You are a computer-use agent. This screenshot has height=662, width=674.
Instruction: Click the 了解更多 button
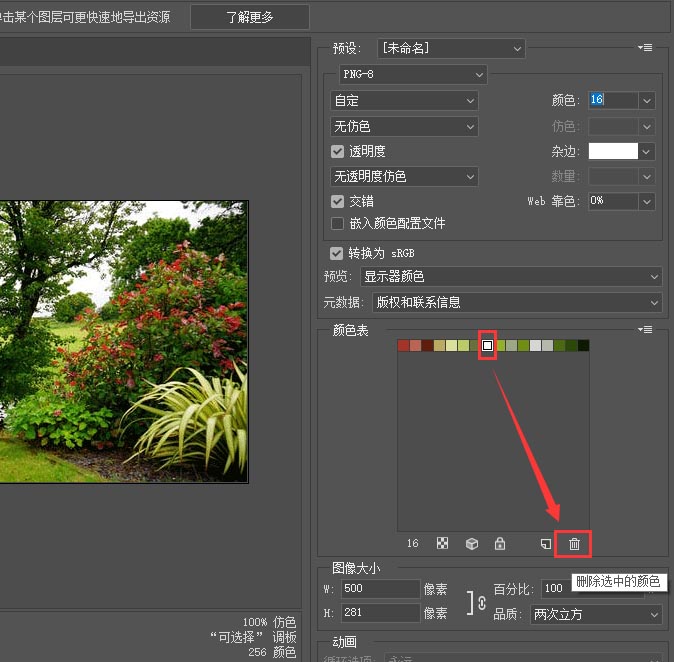(x=250, y=17)
